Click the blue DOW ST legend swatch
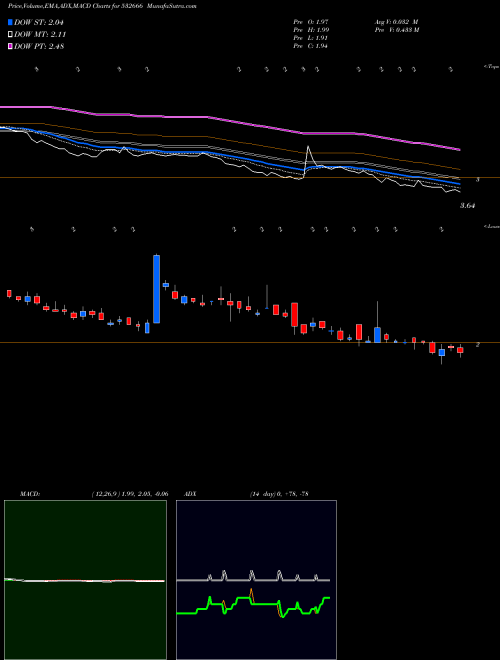Screen dimensions: 500x660 [x=10, y=22]
